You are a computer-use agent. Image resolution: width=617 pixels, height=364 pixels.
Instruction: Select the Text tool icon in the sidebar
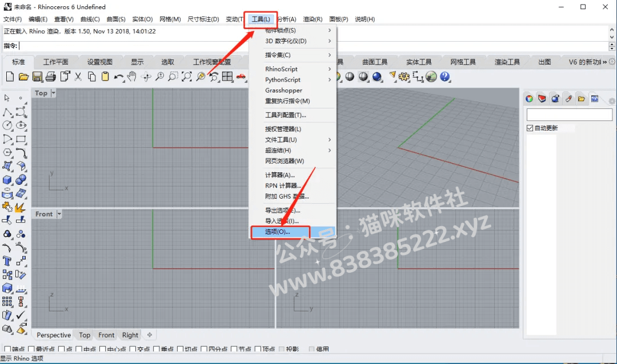coord(7,261)
